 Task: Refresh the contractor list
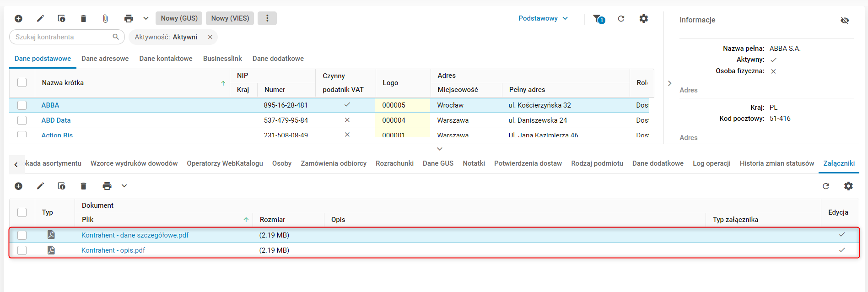coord(621,18)
